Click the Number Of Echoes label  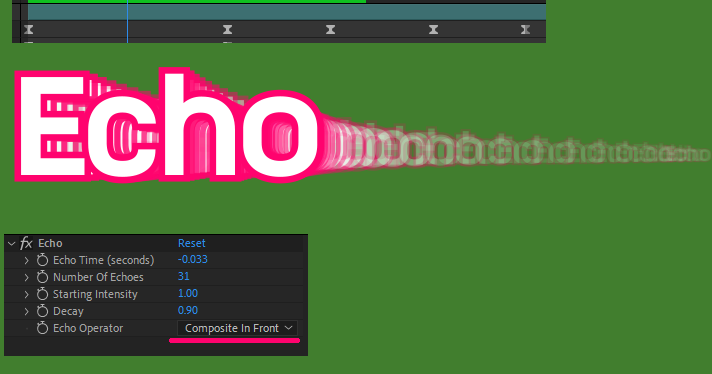pos(98,277)
